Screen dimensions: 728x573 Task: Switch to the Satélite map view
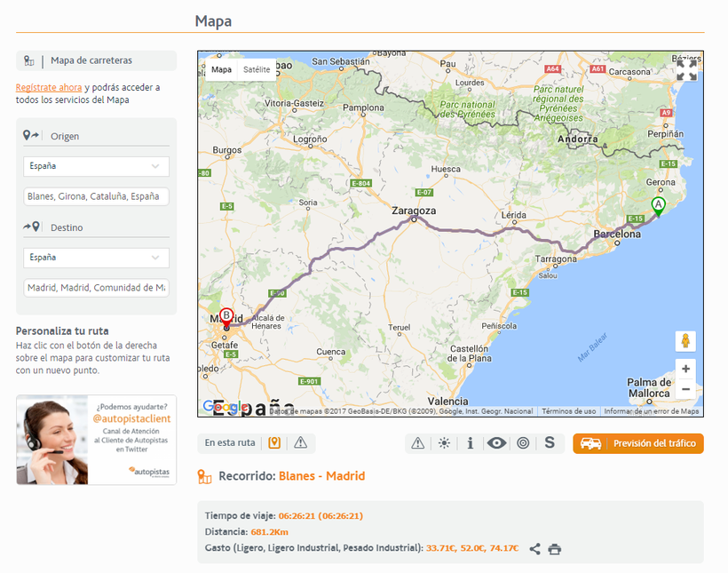(x=257, y=69)
